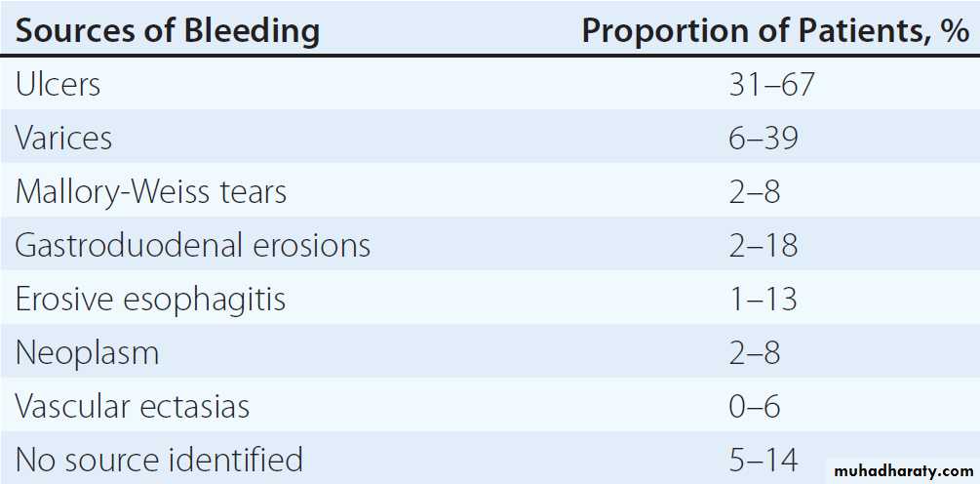Click the No source identified label

pos(159,459)
